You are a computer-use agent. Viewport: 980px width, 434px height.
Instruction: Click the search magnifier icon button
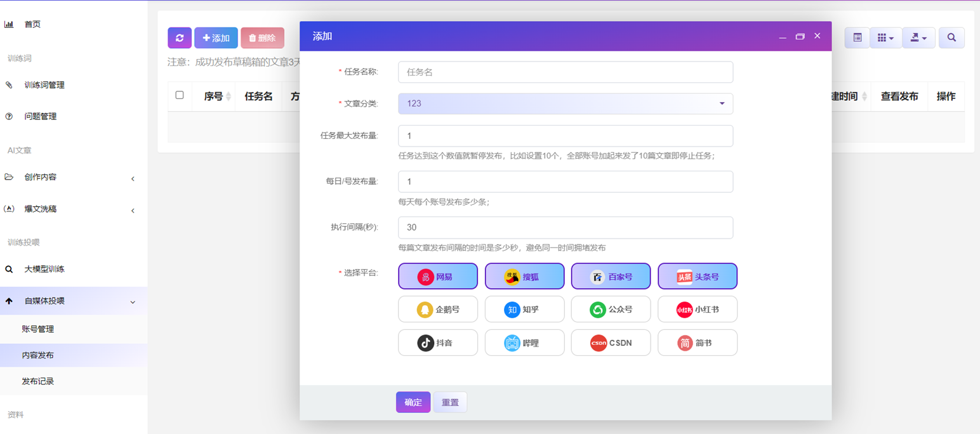(951, 38)
